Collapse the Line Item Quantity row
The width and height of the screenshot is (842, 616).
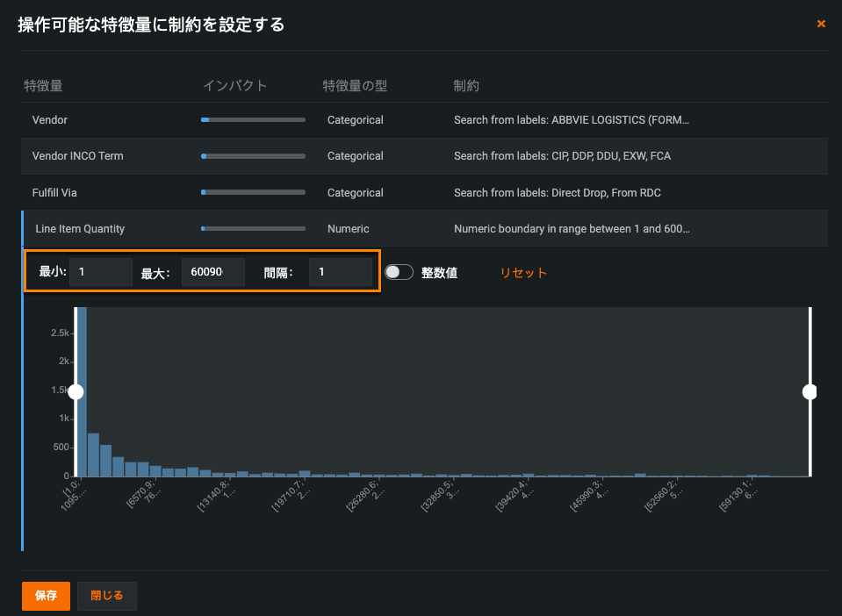pos(80,229)
